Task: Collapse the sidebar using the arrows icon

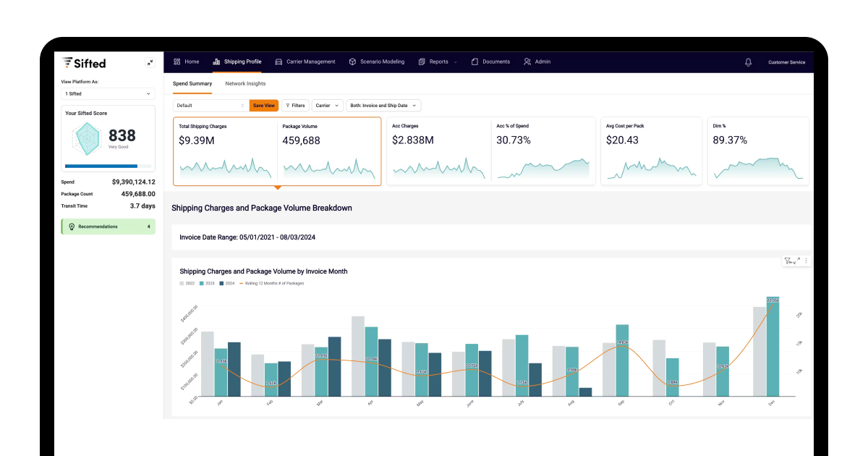Action: point(150,62)
